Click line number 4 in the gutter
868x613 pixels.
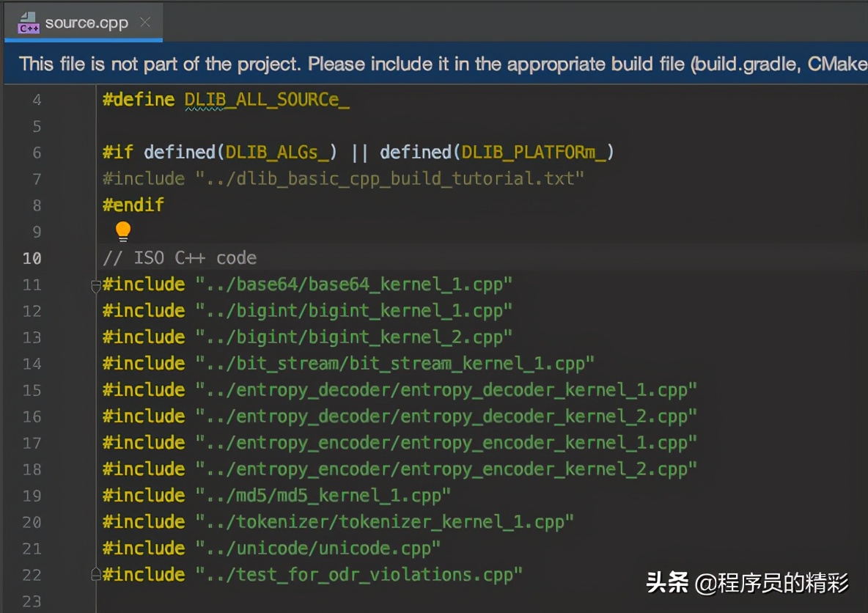click(x=37, y=100)
